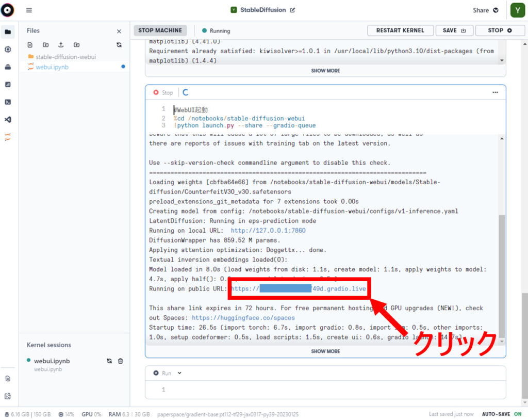The image size is (528, 420).
Task: Open the VS Code icon in sidebar
Action: (x=8, y=119)
